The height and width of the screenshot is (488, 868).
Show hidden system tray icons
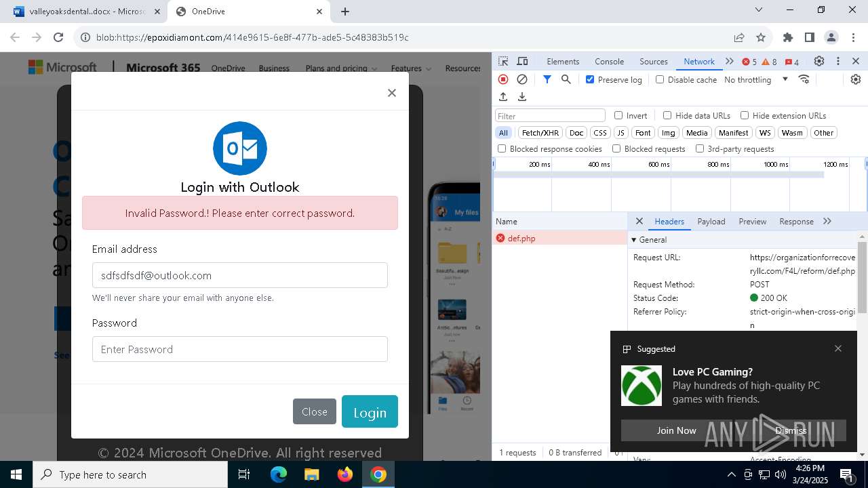pos(731,474)
